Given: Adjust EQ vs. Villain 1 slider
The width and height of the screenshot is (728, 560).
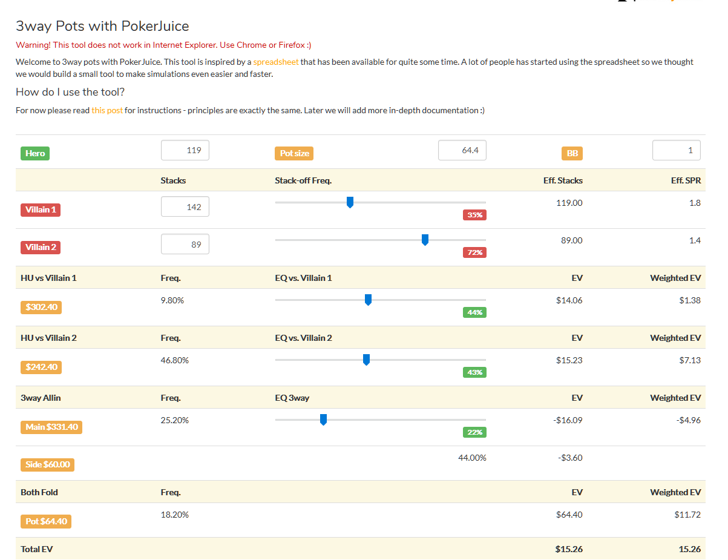Looking at the screenshot, I should 368,300.
